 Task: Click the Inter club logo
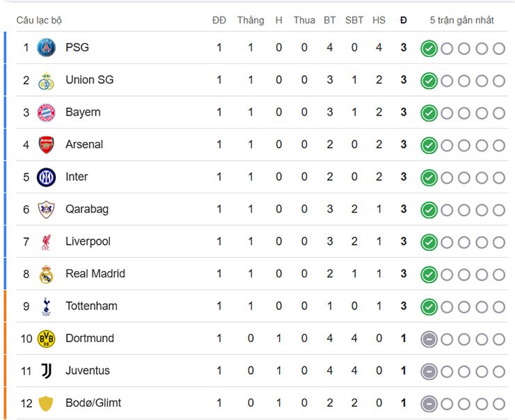(x=46, y=177)
